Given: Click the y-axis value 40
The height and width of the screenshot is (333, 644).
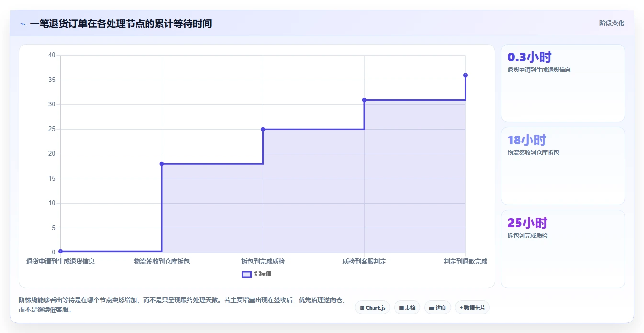Looking at the screenshot, I should pos(52,55).
